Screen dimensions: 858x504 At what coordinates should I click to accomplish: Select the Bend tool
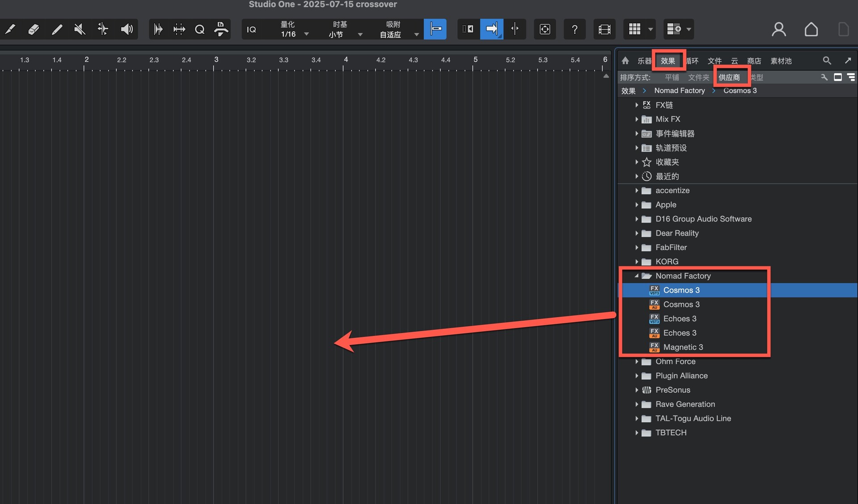coord(103,29)
